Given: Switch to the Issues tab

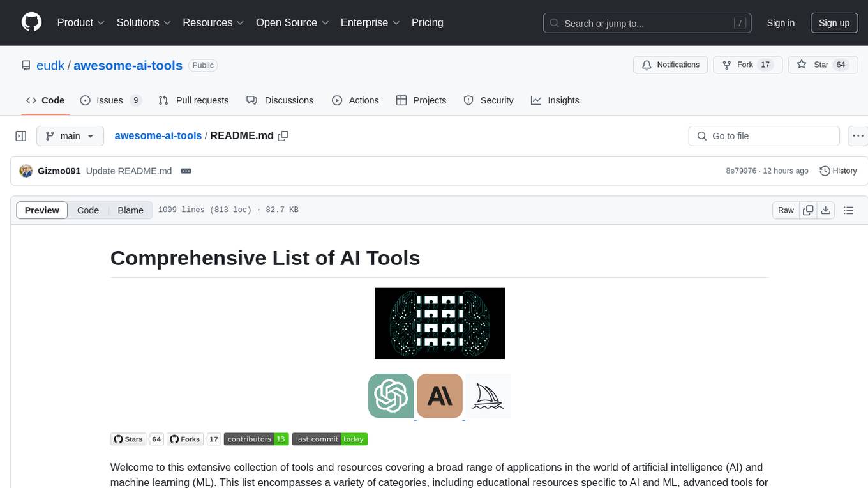Looking at the screenshot, I should (110, 100).
